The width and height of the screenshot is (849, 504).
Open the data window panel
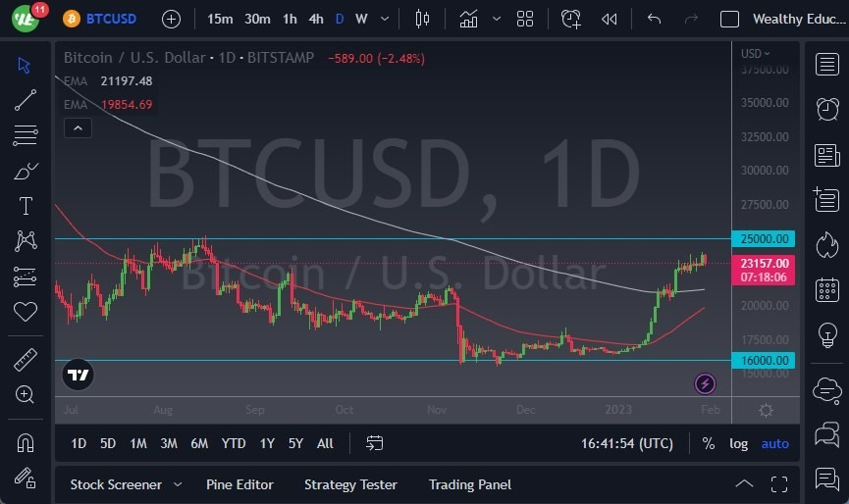pyautogui.click(x=826, y=200)
